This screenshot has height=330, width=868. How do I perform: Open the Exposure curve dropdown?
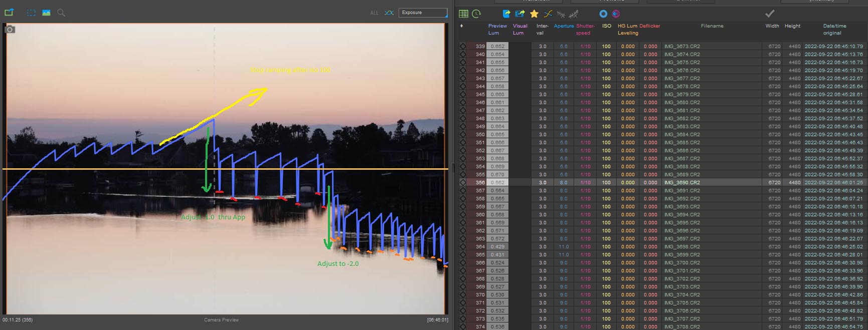coord(423,13)
